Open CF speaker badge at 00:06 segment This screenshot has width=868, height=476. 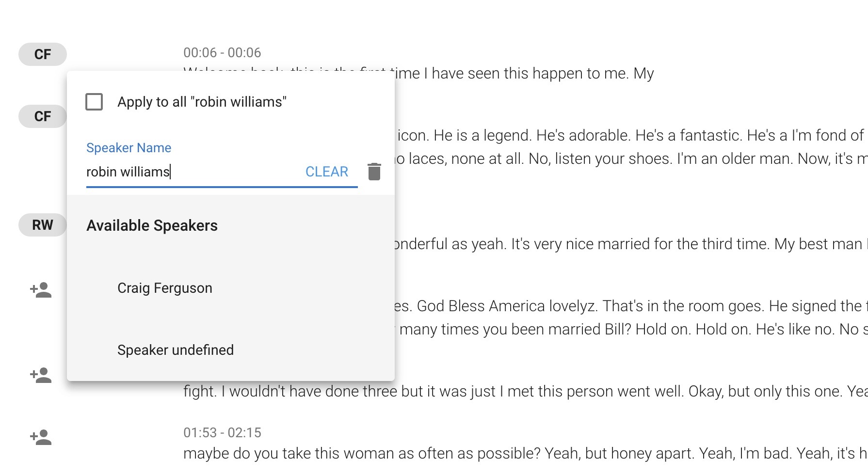tap(43, 54)
